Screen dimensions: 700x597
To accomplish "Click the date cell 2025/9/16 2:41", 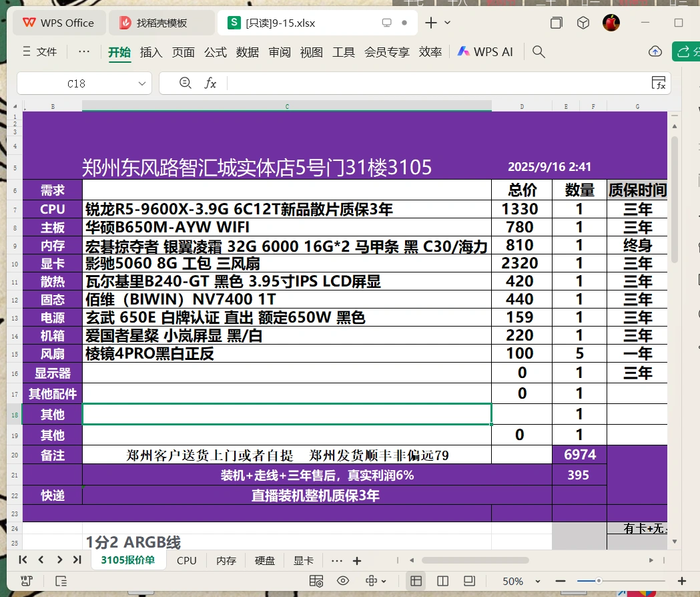I will (x=550, y=167).
